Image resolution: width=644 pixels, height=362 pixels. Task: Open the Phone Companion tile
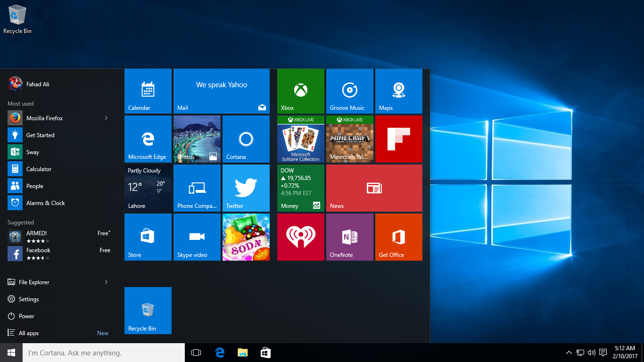[x=197, y=188]
